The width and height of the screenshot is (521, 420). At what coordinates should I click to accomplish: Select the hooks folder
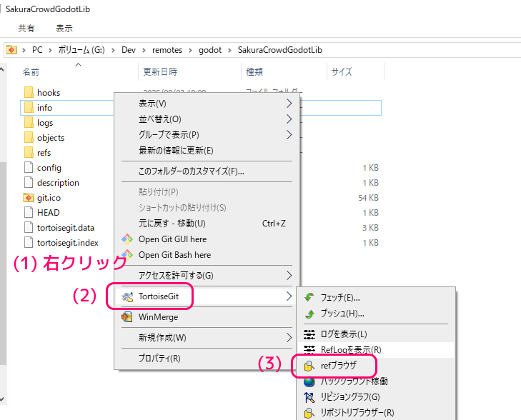click(x=49, y=93)
